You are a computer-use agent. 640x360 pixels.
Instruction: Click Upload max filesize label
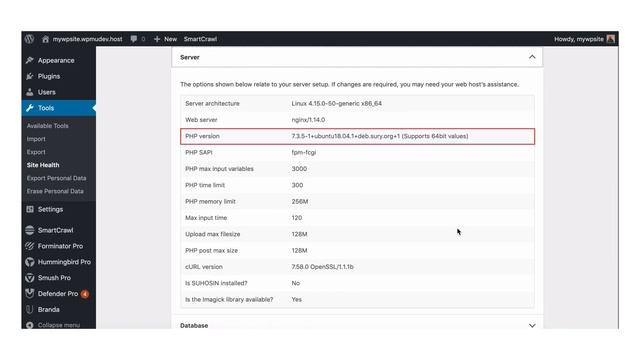point(213,234)
